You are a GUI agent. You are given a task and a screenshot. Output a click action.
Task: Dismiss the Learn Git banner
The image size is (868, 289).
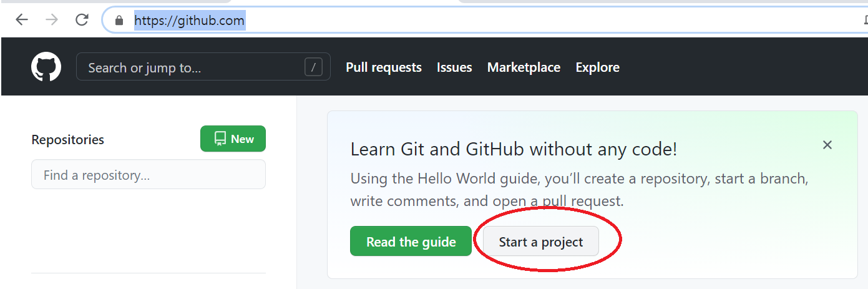(x=827, y=145)
